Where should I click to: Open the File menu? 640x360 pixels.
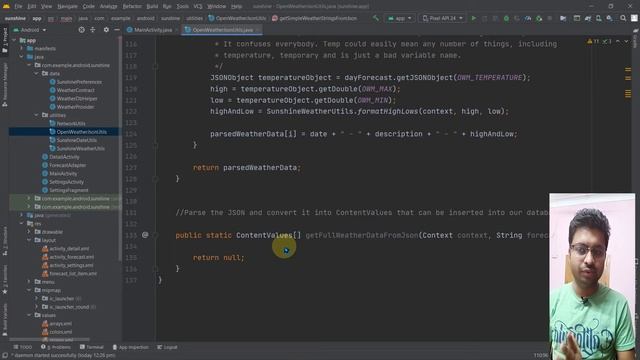18,7
